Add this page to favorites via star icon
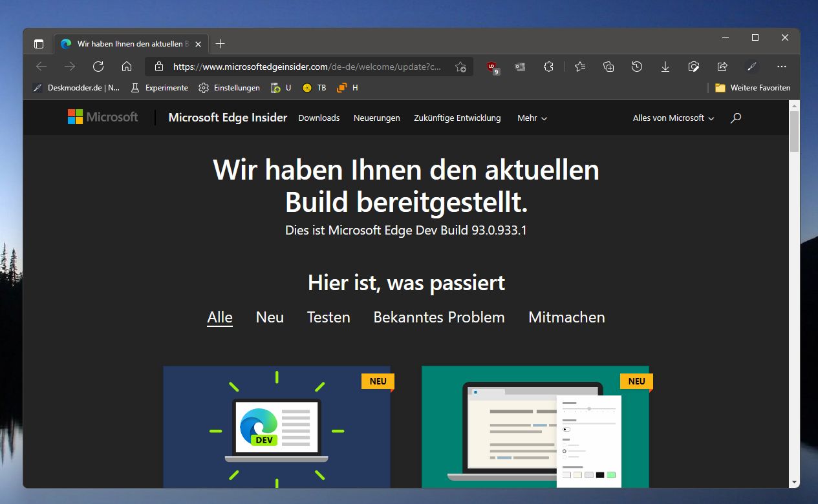The width and height of the screenshot is (818, 504). point(460,67)
